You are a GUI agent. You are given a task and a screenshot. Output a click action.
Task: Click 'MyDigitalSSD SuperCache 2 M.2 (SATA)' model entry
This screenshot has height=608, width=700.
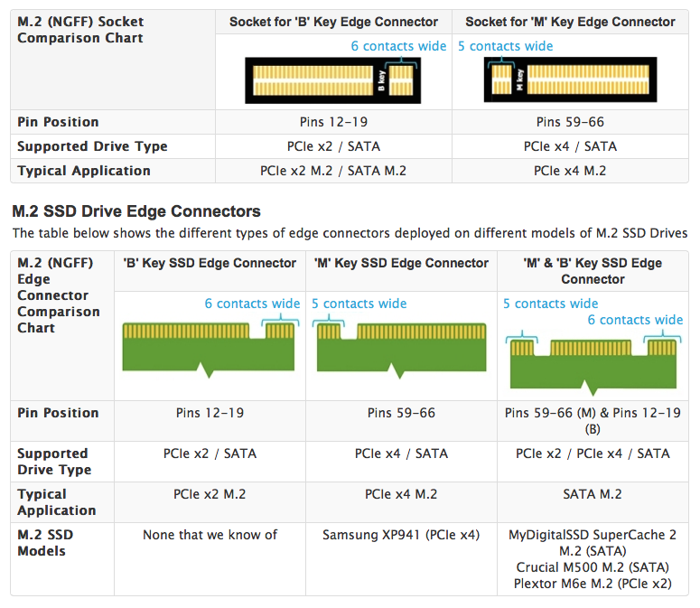(593, 543)
